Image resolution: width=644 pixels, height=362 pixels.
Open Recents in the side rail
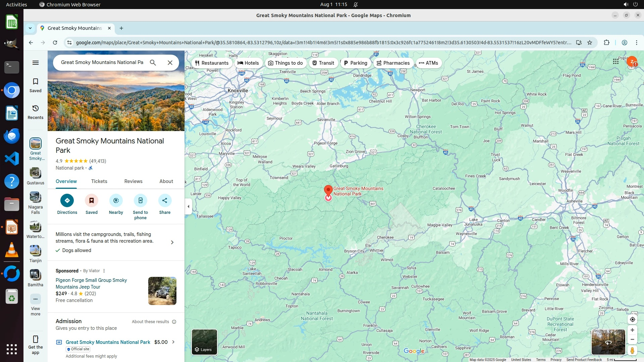[36, 112]
